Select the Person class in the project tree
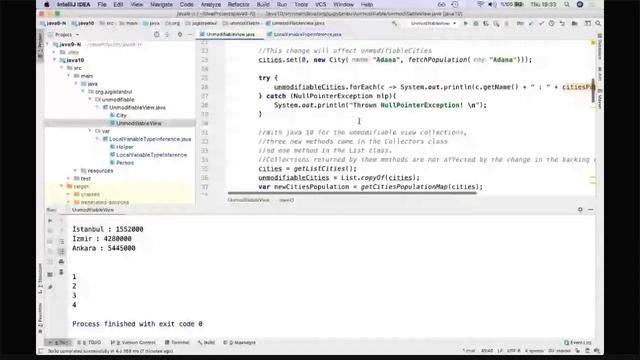This screenshot has width=640, height=360. point(122,163)
